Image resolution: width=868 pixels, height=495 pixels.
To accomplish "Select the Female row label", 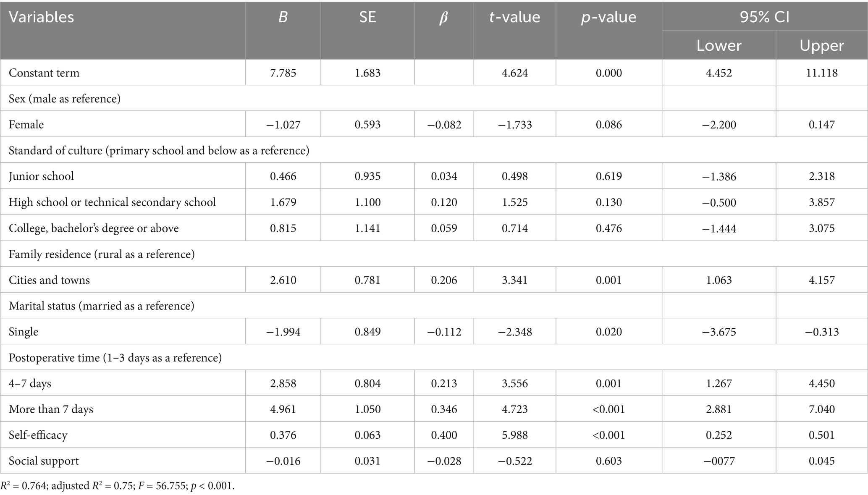I will tap(26, 125).
